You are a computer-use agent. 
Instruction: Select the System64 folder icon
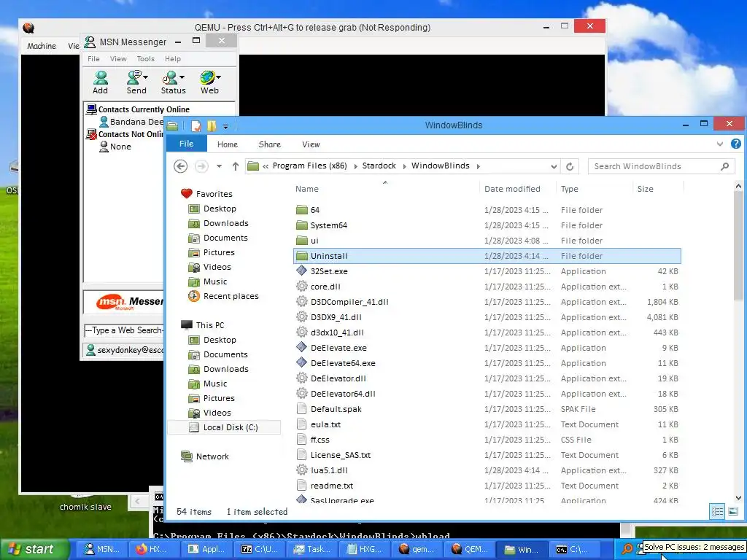[x=301, y=225]
